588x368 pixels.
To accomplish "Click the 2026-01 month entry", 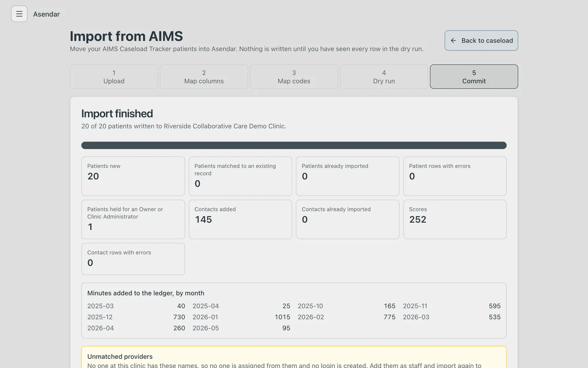I will pos(241,317).
